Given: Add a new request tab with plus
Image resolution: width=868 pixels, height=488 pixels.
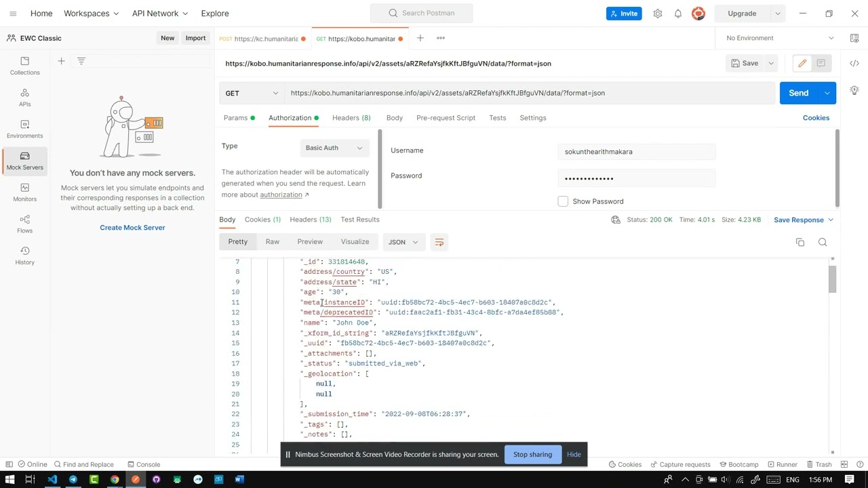Looking at the screenshot, I should point(420,38).
